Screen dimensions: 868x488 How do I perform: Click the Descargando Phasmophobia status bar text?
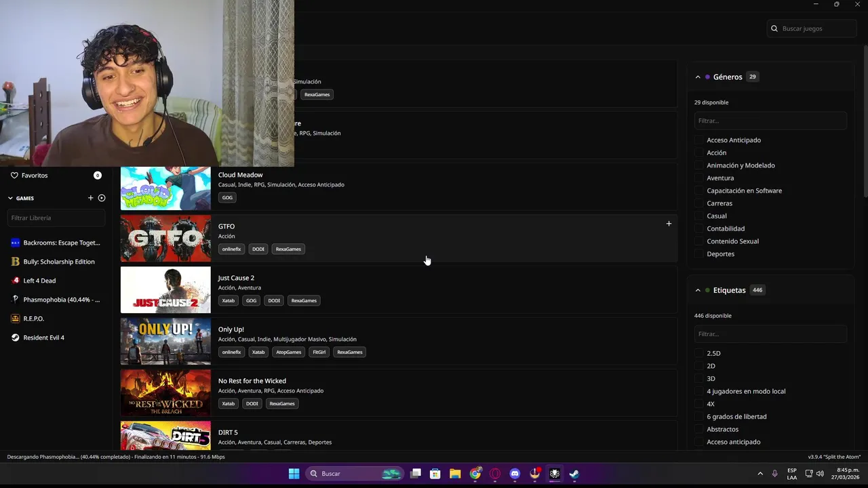coord(116,457)
